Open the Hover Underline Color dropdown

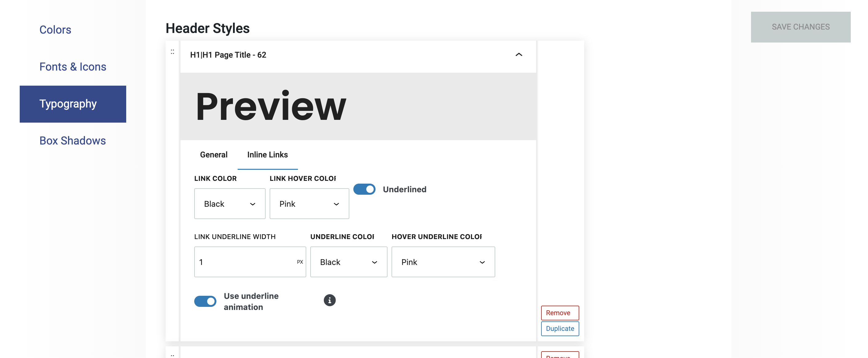click(x=443, y=262)
